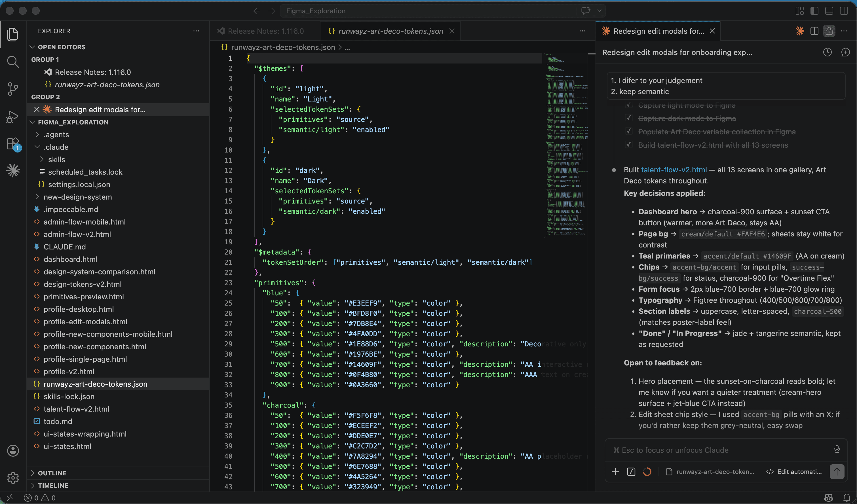Open the Run and Debug view

pos(12,117)
